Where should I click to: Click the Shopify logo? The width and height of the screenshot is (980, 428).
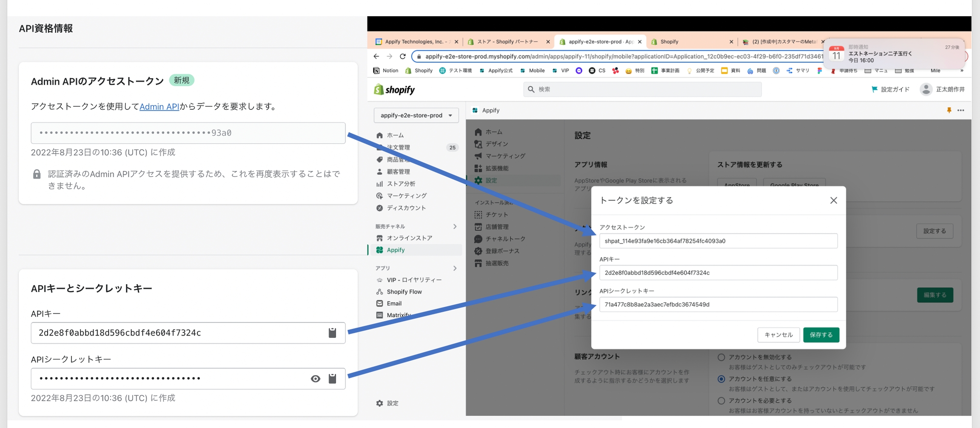pos(394,89)
